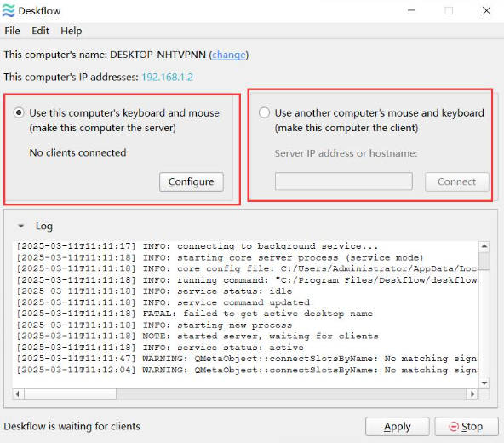Open the Help menu

tap(72, 31)
